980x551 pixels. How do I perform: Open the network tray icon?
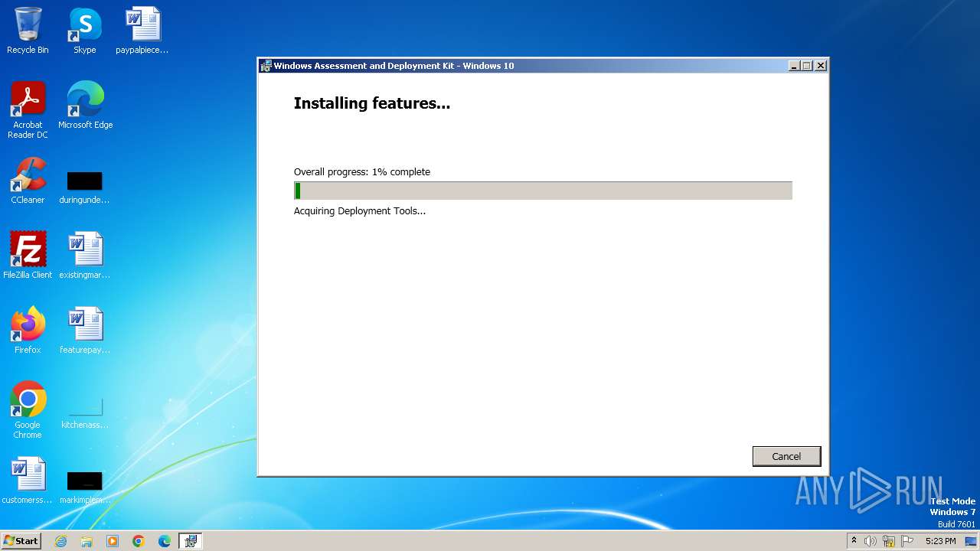click(889, 541)
